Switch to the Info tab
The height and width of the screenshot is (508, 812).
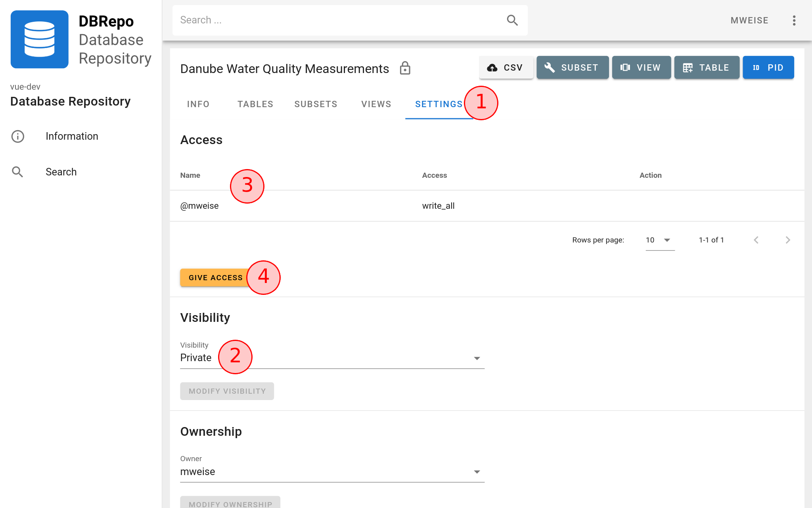pos(198,104)
